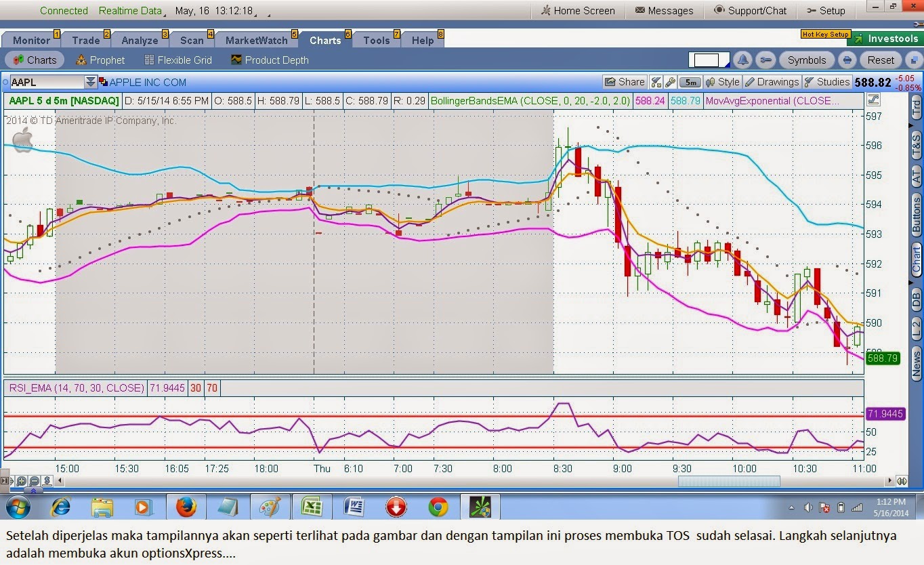Screen dimensions: 924x565
Task: Print the chart using the printer icon
Action: pos(847,60)
